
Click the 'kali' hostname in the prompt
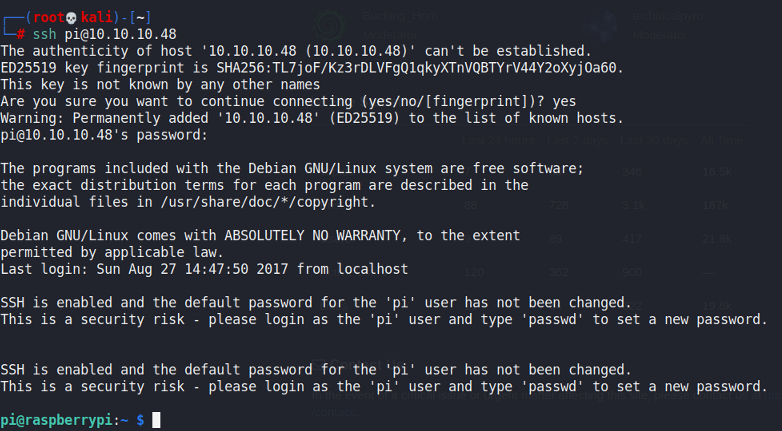(x=94, y=16)
